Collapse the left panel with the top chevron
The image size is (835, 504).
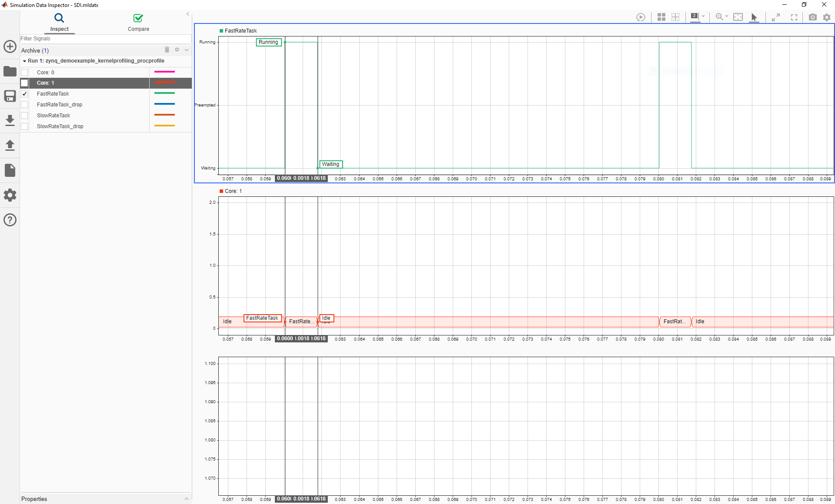(x=188, y=14)
